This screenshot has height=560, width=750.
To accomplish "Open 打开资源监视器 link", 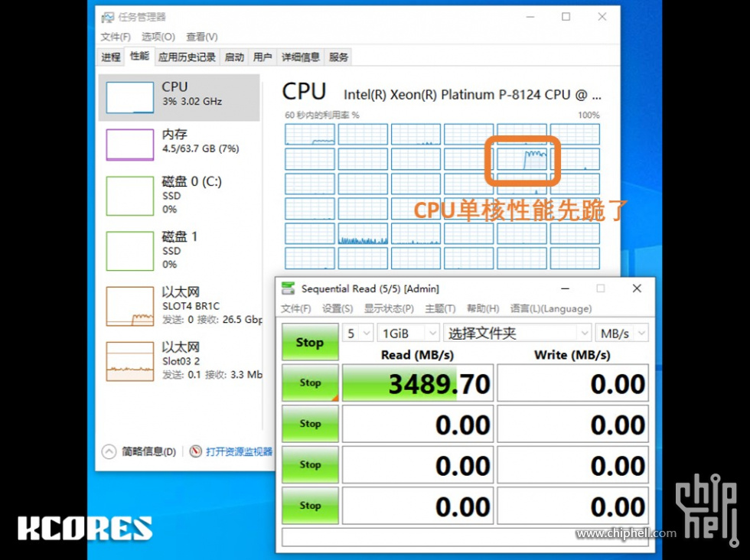I will 239,451.
